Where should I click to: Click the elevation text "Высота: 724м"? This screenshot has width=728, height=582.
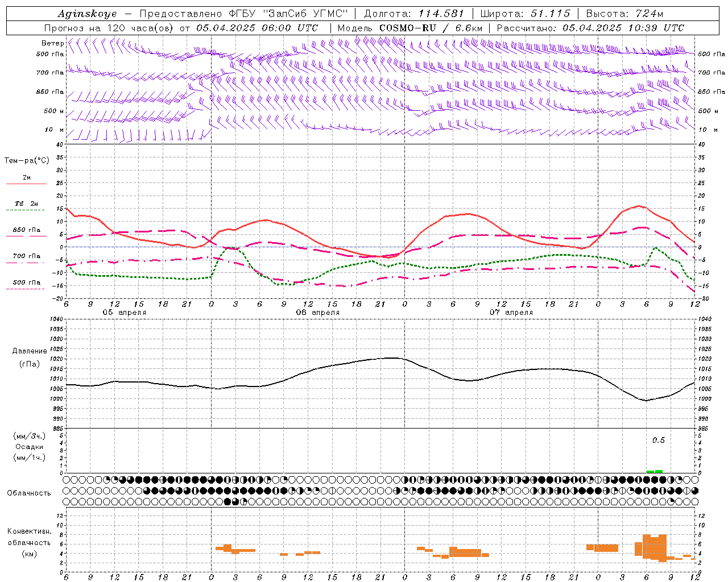pyautogui.click(x=624, y=14)
